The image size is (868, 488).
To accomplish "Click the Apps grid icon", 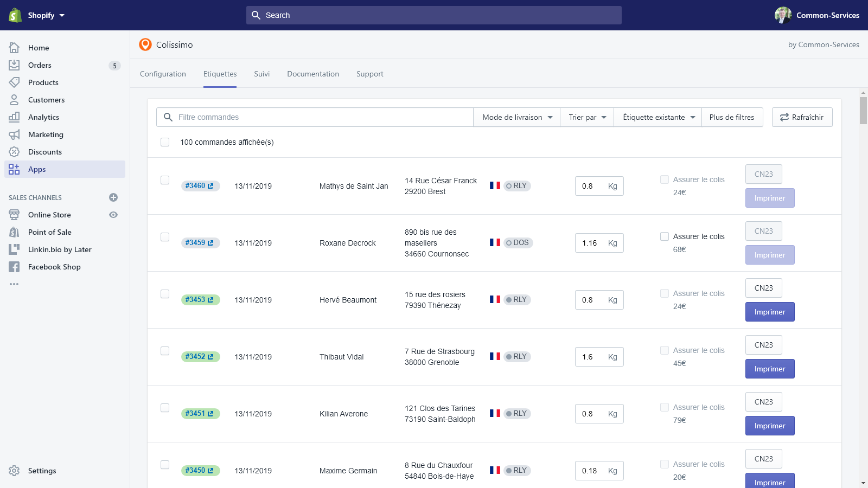I will [x=14, y=169].
